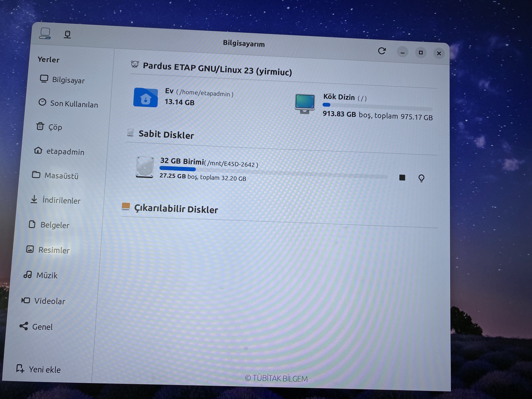The width and height of the screenshot is (532, 399).
Task: Switch to the computer view header icon
Action: (45, 34)
